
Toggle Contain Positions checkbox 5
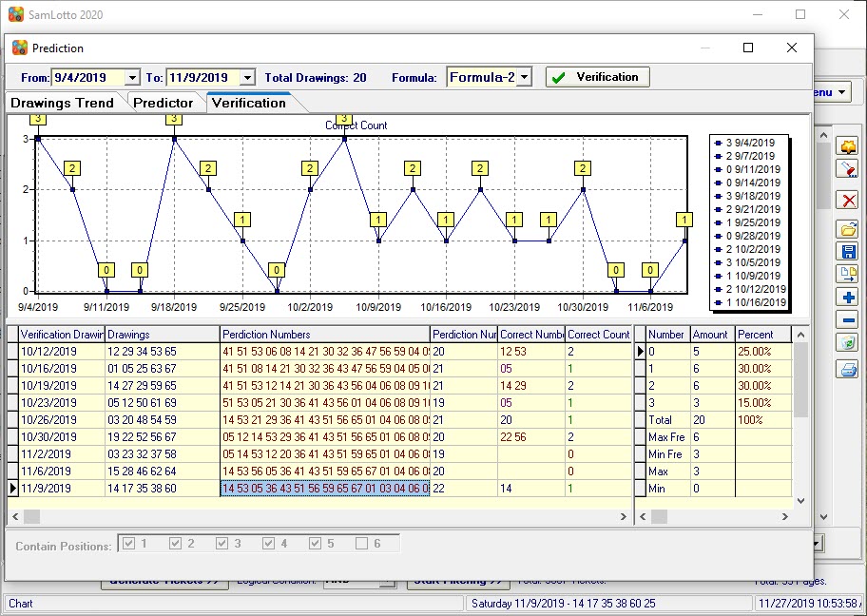point(315,544)
